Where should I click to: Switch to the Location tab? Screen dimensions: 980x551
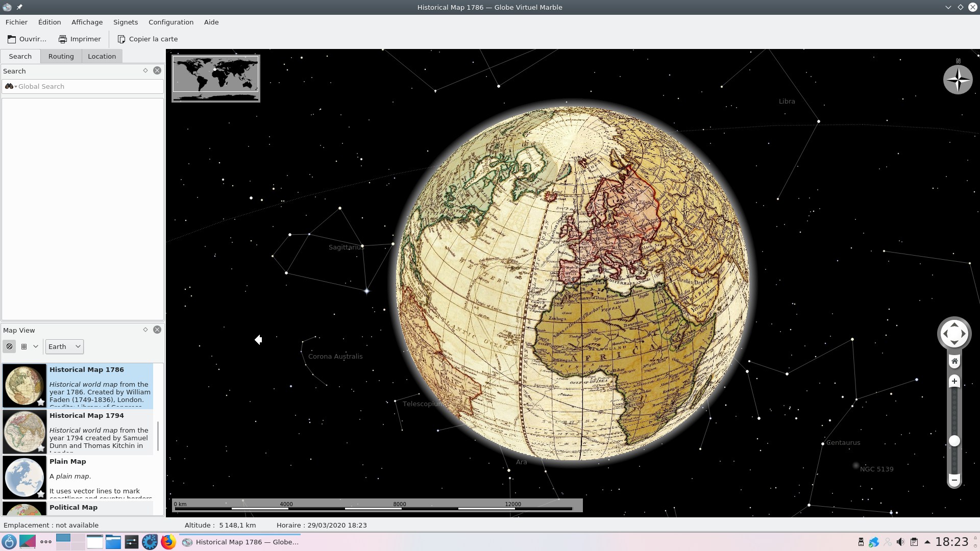pyautogui.click(x=102, y=56)
